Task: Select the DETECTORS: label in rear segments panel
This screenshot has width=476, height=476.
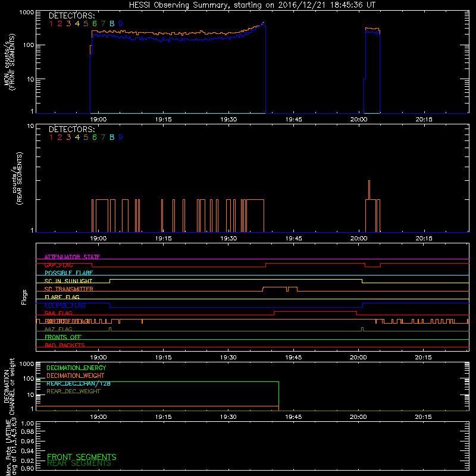Action: pos(71,129)
